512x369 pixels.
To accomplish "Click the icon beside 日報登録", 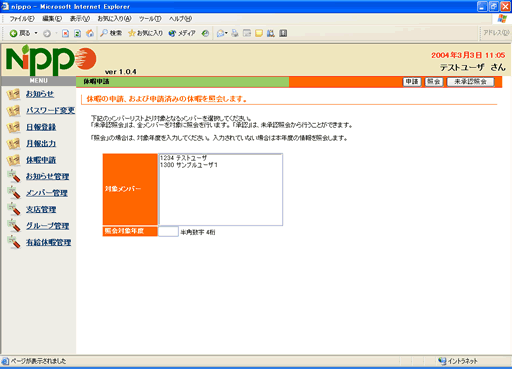I will tap(14, 127).
